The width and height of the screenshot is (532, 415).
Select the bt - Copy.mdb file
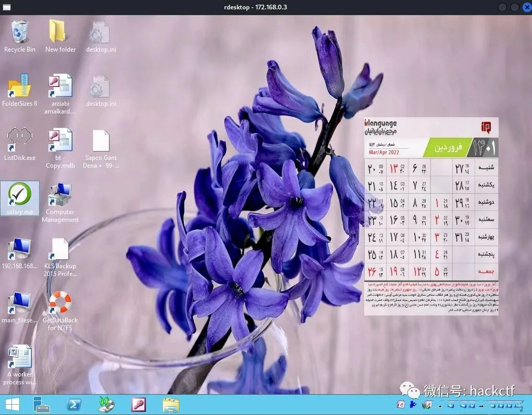tap(60, 148)
